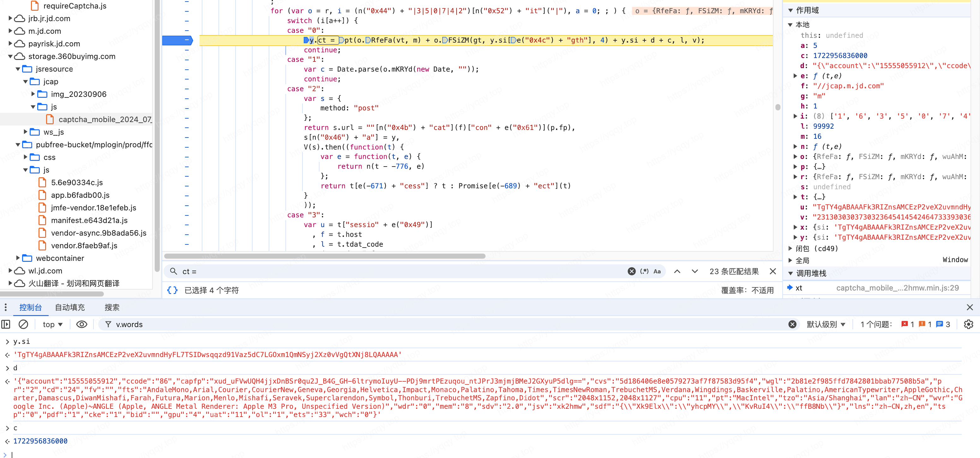
Task: Expand the jrb.jr.jd.com domain node
Action: click(x=10, y=18)
